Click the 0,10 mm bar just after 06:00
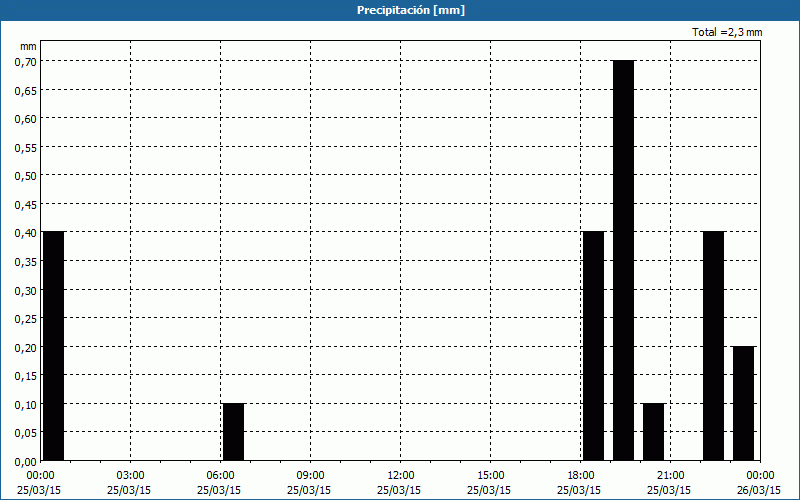Viewport: 800px width, 500px height. tap(233, 432)
